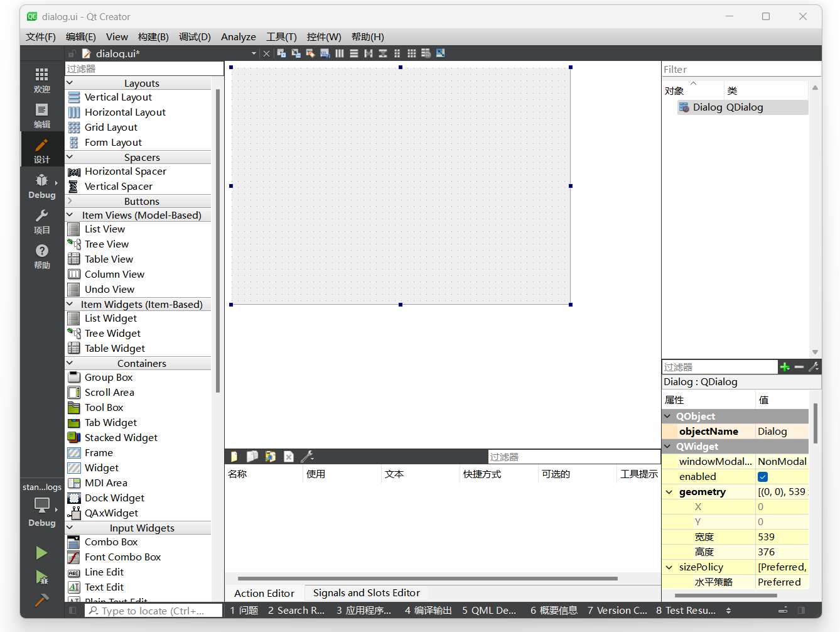The image size is (840, 632).
Task: Switch to Signals and Slots Editor tab
Action: [x=367, y=593]
